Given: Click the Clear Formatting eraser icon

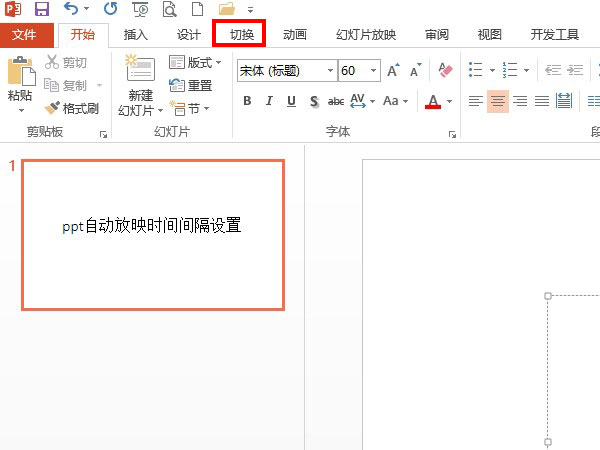Looking at the screenshot, I should pos(446,71).
